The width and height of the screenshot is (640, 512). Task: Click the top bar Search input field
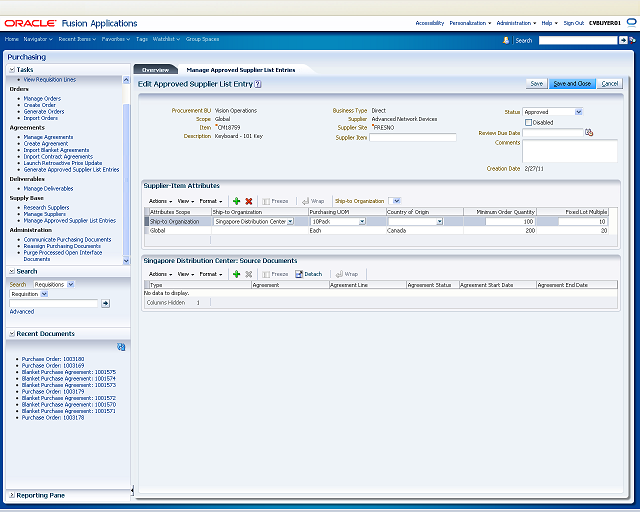(x=578, y=40)
